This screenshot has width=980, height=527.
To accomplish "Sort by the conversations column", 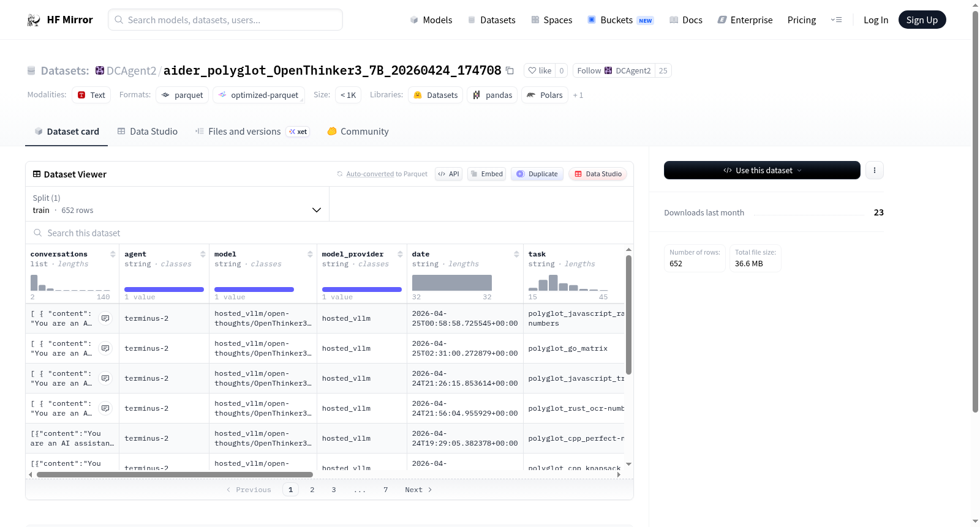I will [113, 254].
